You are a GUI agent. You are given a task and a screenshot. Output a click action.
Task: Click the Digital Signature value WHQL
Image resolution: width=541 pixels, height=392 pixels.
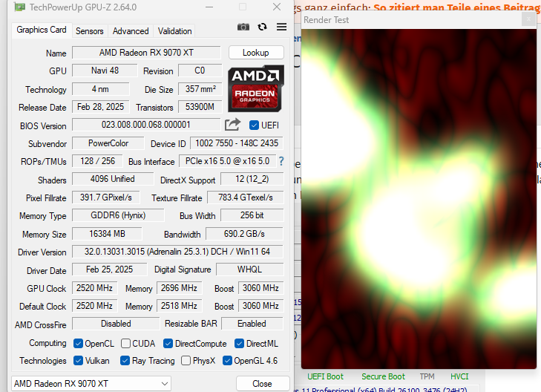(250, 269)
